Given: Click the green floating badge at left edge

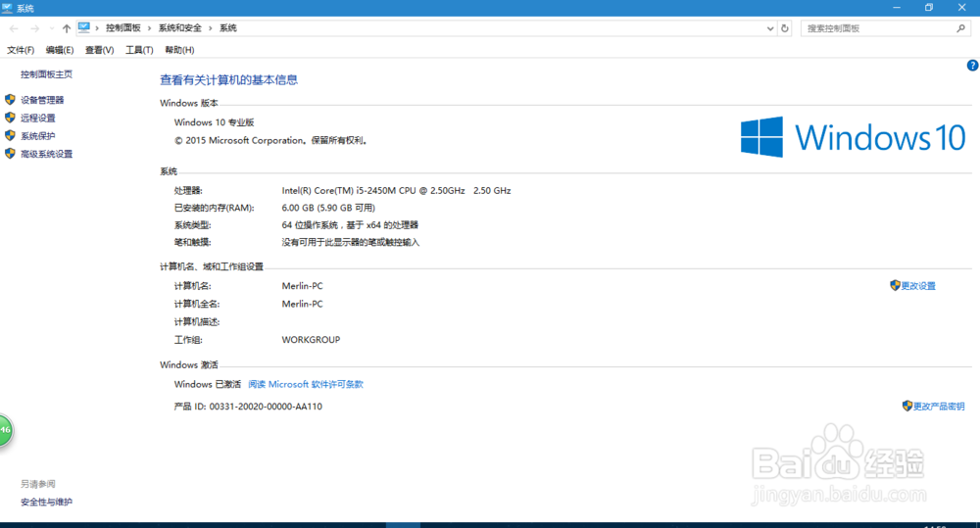Looking at the screenshot, I should pyautogui.click(x=5, y=430).
